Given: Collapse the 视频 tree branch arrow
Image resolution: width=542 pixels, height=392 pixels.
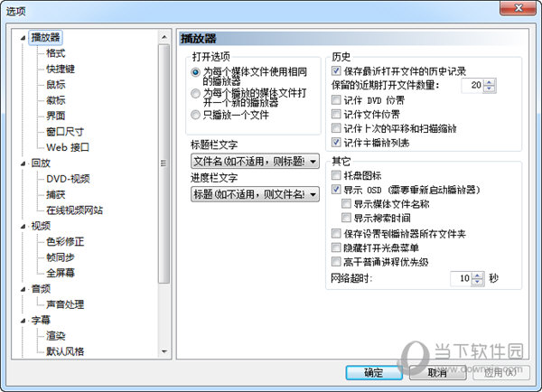Looking at the screenshot, I should [23, 226].
